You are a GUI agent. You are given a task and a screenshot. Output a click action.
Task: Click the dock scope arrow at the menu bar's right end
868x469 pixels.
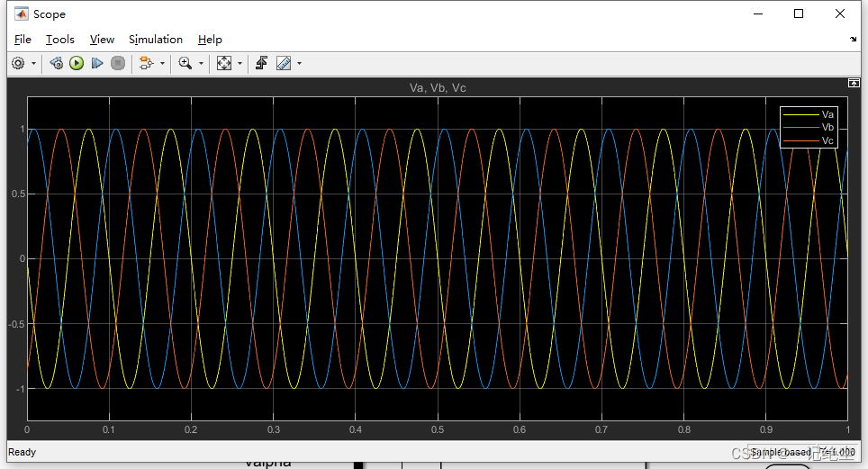click(x=853, y=40)
